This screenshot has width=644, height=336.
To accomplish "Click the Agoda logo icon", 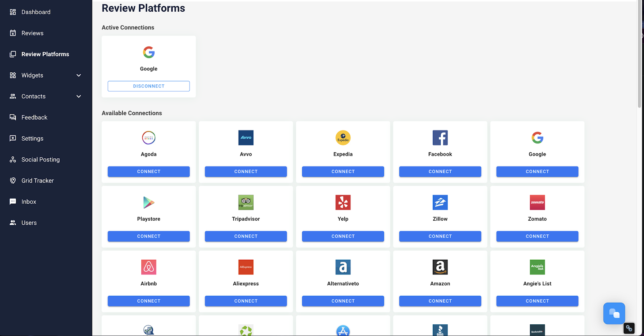I will pyautogui.click(x=149, y=138).
